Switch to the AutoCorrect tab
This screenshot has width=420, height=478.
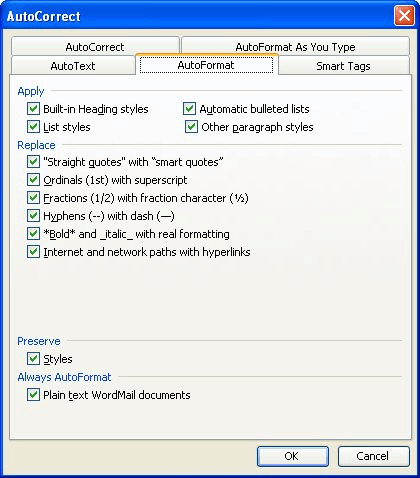pyautogui.click(x=95, y=47)
